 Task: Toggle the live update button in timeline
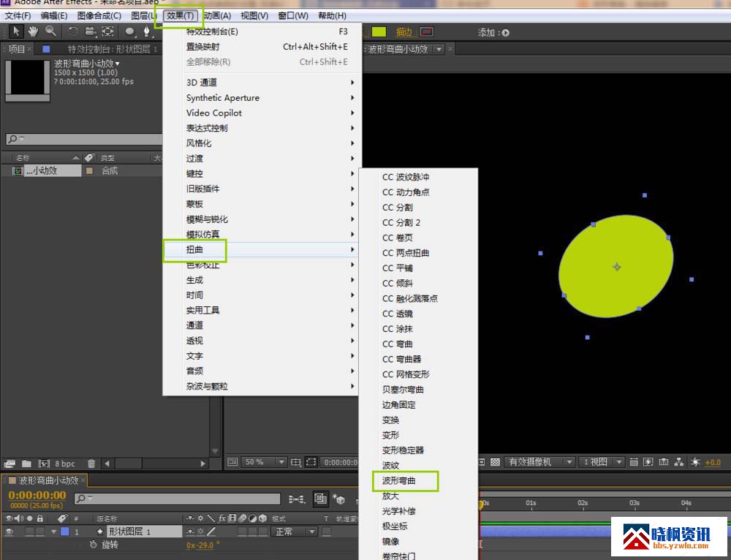(320, 499)
